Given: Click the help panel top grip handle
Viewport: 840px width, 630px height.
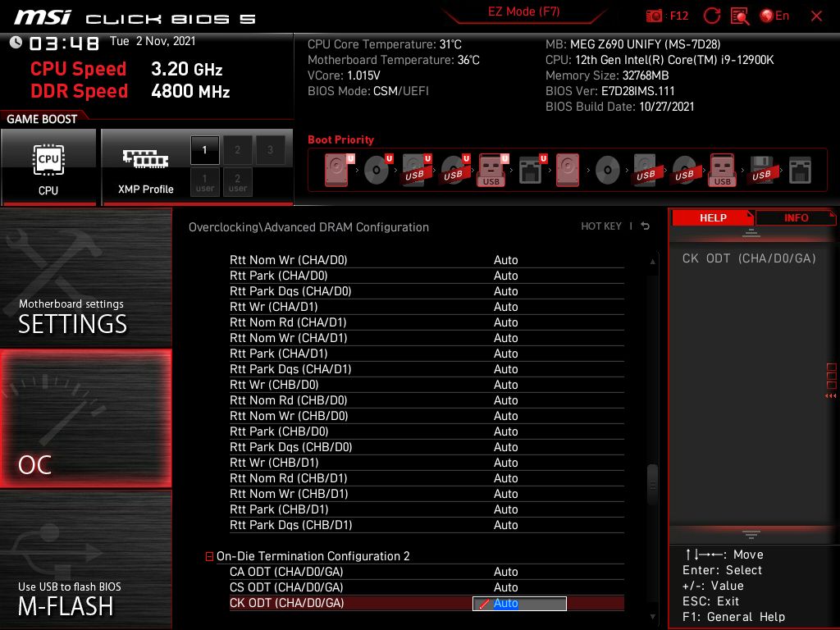Looking at the screenshot, I should [751, 233].
